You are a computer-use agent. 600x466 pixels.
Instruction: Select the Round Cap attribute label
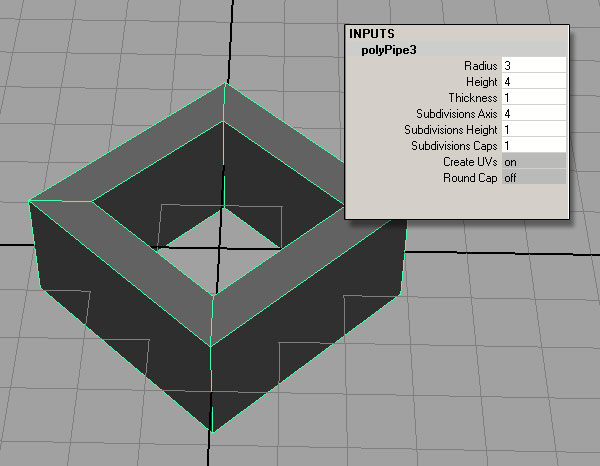[470, 178]
